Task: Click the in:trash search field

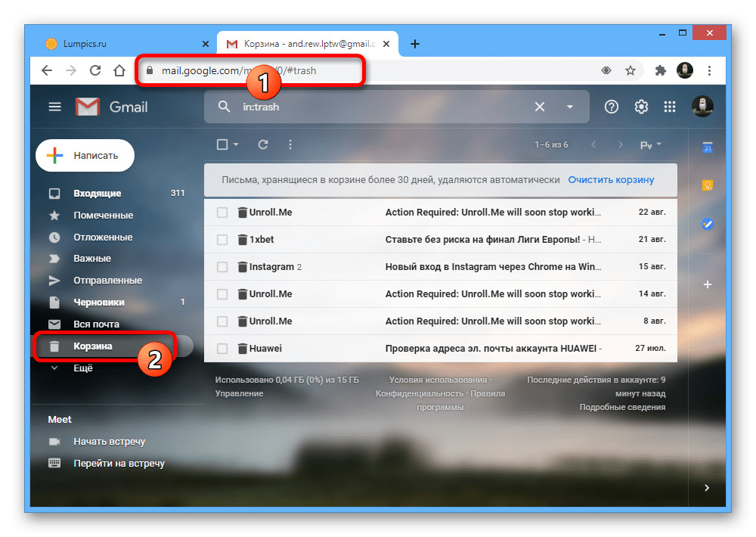Action: tap(378, 107)
